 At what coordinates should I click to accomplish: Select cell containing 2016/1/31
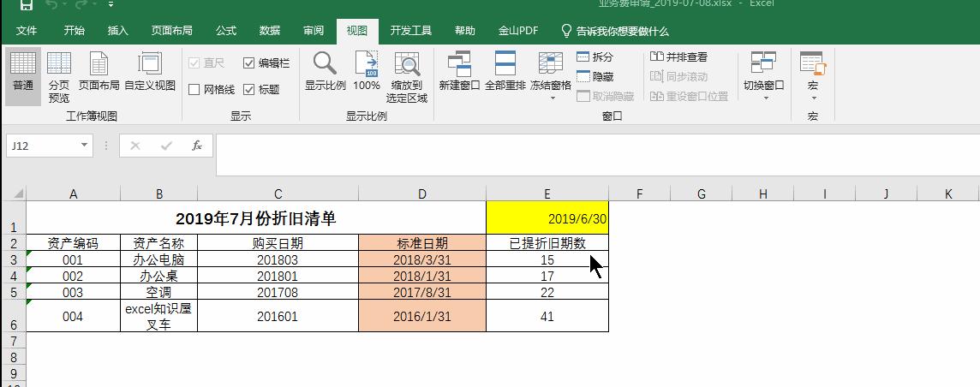(x=421, y=316)
